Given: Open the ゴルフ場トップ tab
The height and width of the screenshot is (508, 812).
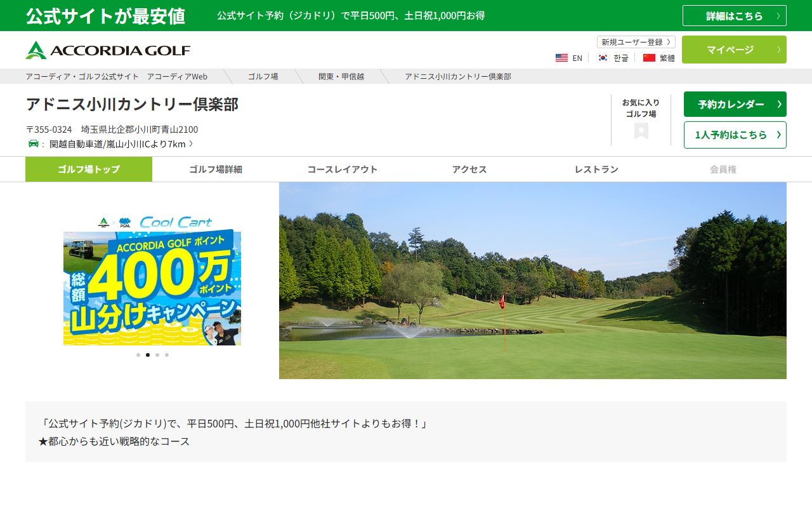Looking at the screenshot, I should click(89, 170).
